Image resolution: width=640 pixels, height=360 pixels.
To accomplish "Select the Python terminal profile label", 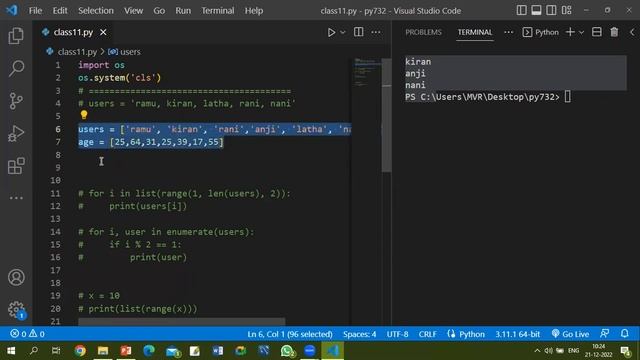I will click(x=547, y=32).
